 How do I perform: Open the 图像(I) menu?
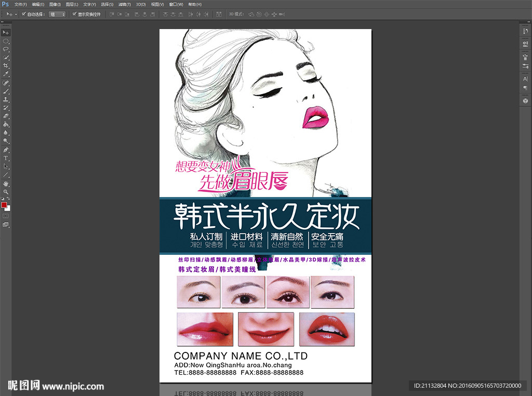click(x=55, y=4)
